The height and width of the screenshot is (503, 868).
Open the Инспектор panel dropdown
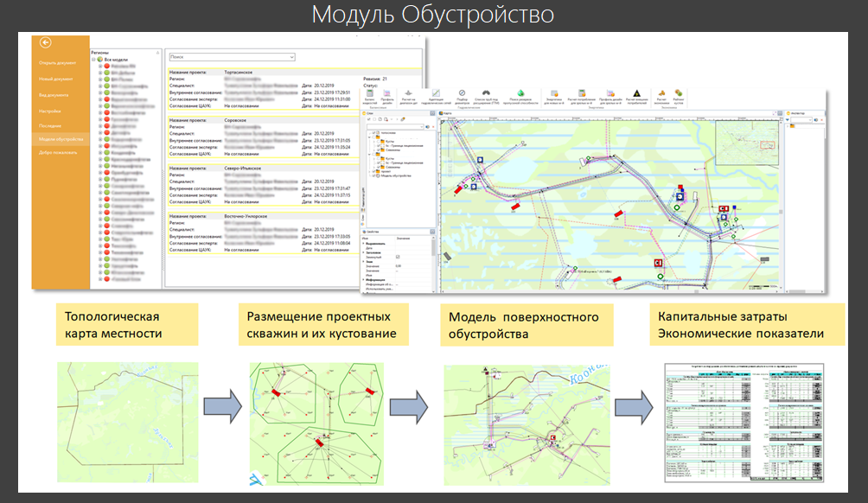(x=810, y=119)
